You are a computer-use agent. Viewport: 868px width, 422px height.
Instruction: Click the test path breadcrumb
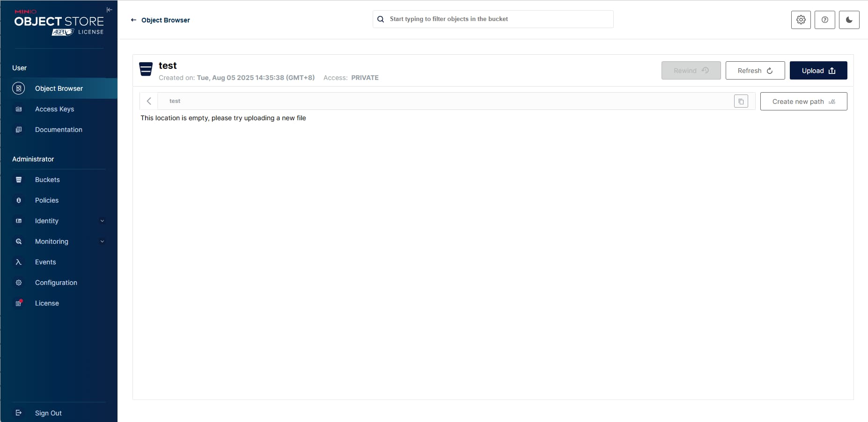(175, 101)
